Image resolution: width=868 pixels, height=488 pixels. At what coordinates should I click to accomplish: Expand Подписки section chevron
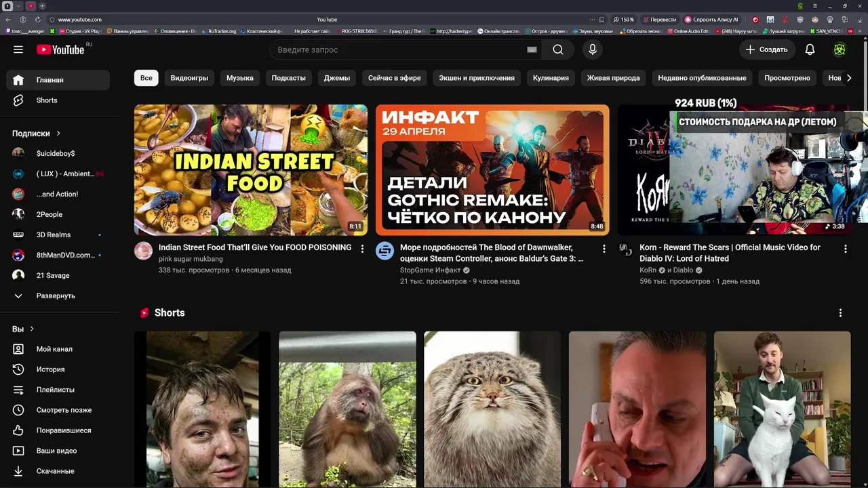click(x=58, y=134)
